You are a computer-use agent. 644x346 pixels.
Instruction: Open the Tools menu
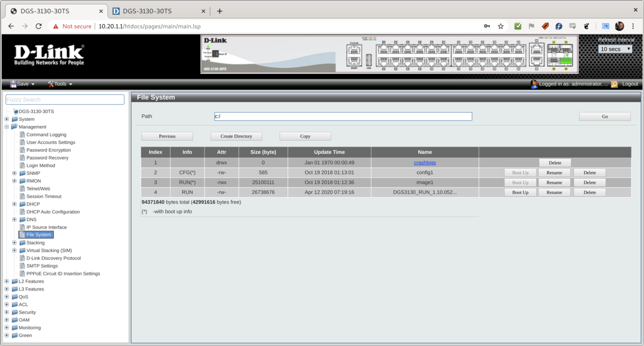click(x=60, y=84)
